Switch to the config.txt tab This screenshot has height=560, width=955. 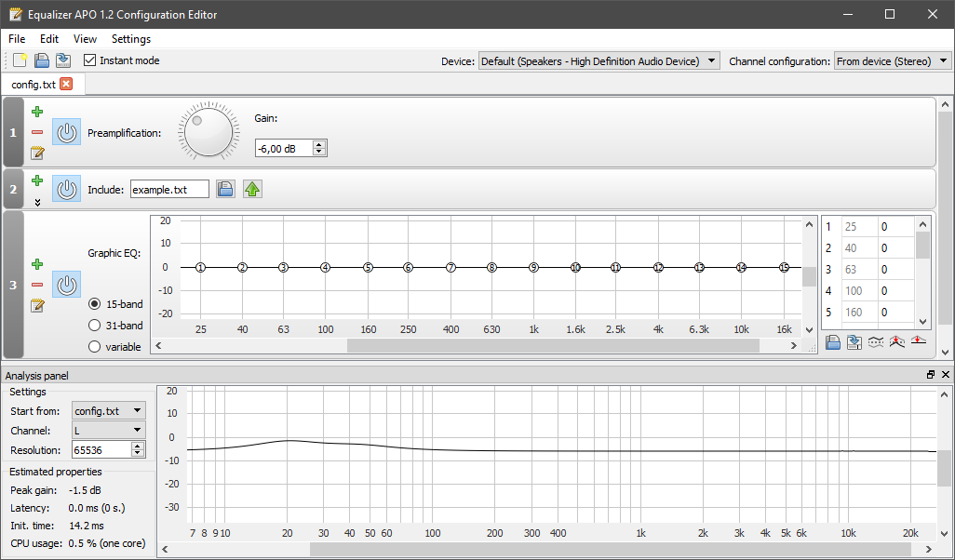coord(34,84)
